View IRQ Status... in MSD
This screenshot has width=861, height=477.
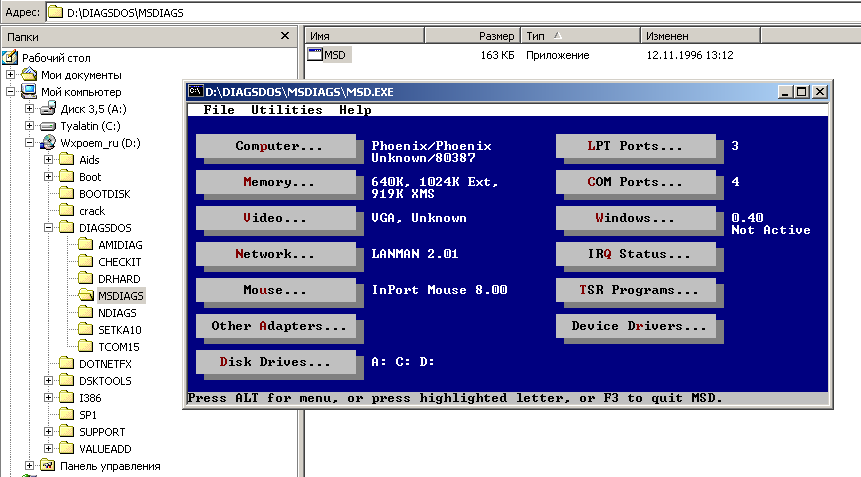[636, 254]
